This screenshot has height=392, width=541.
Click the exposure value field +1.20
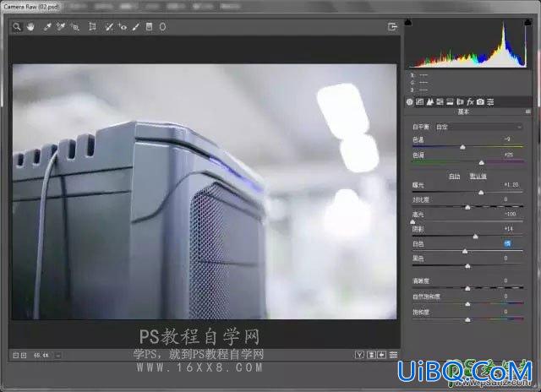(x=511, y=185)
